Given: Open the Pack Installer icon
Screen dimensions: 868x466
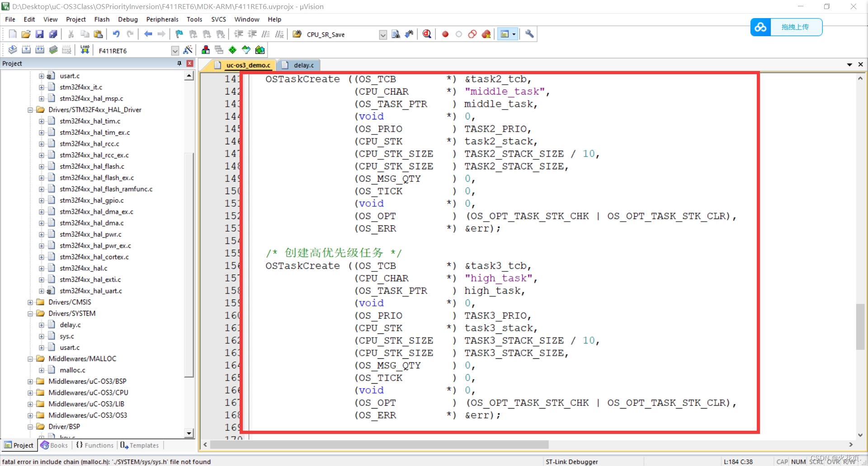Looking at the screenshot, I should 260,50.
